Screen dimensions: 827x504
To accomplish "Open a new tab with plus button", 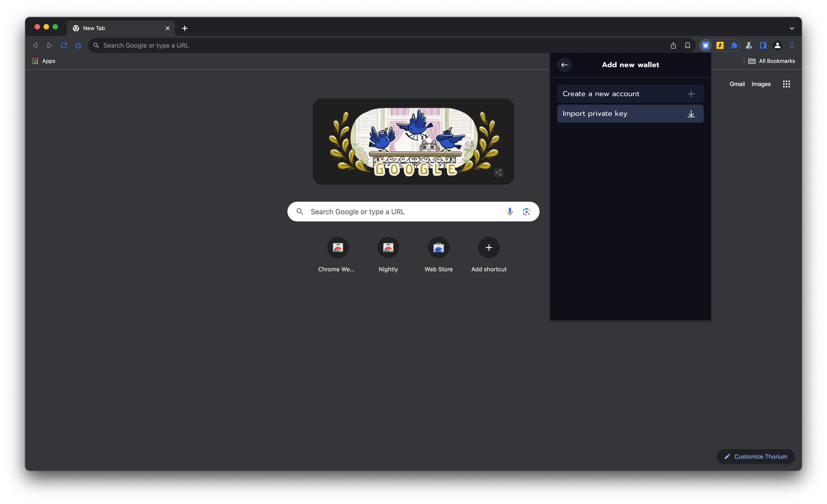I will click(x=185, y=28).
